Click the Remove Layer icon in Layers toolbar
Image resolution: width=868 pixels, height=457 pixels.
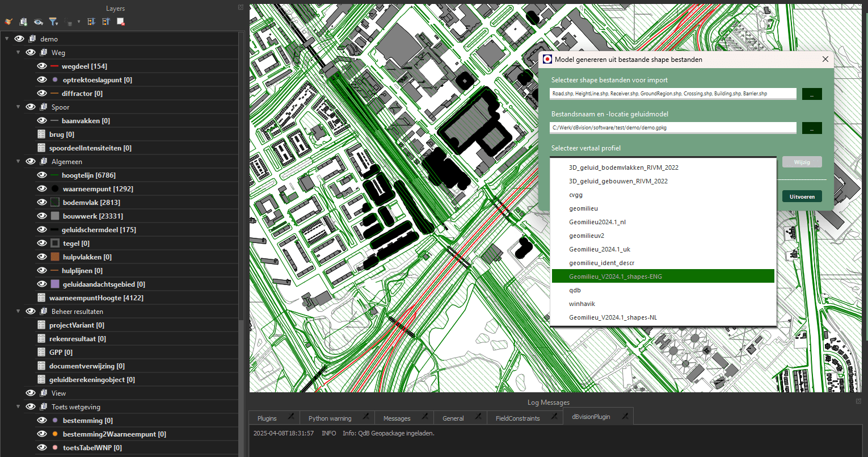[x=120, y=22]
